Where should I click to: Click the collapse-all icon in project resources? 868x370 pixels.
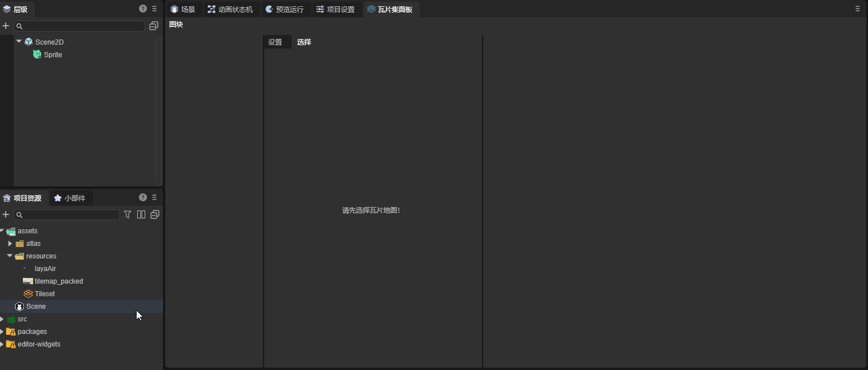[x=154, y=214]
